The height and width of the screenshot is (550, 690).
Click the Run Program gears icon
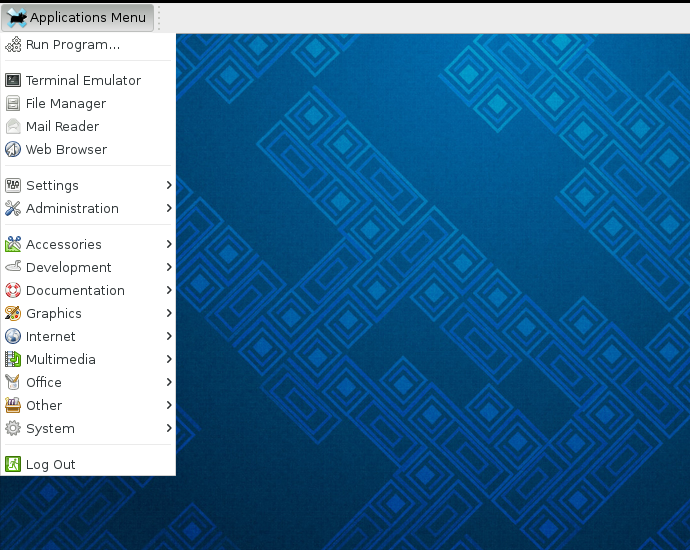pos(13,44)
